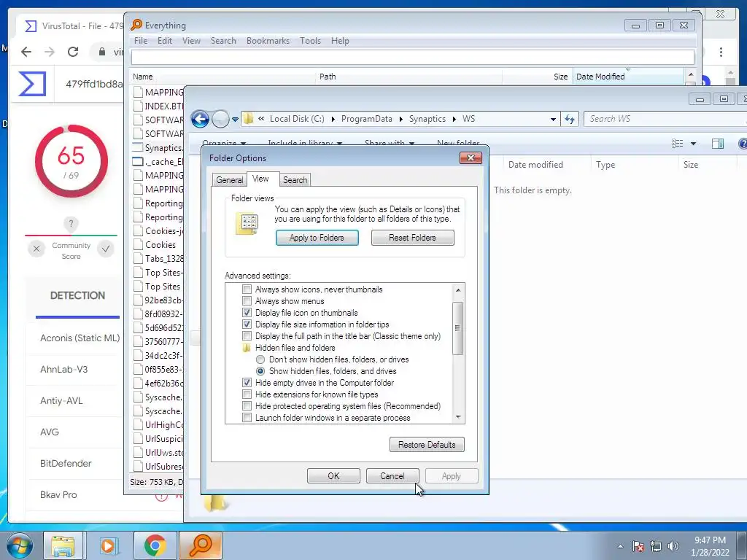The image size is (747, 560).
Task: Enable Hide protected operating system files
Action: (x=247, y=406)
